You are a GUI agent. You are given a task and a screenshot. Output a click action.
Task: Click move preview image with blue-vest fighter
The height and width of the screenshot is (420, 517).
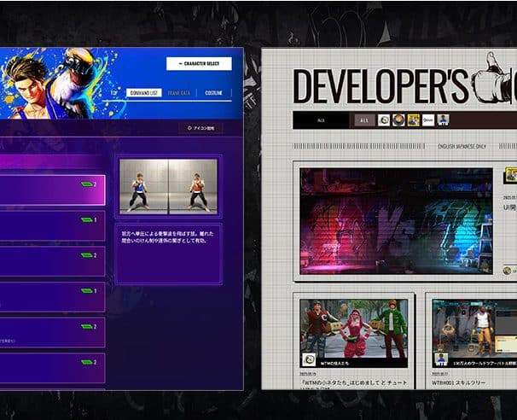[144, 187]
